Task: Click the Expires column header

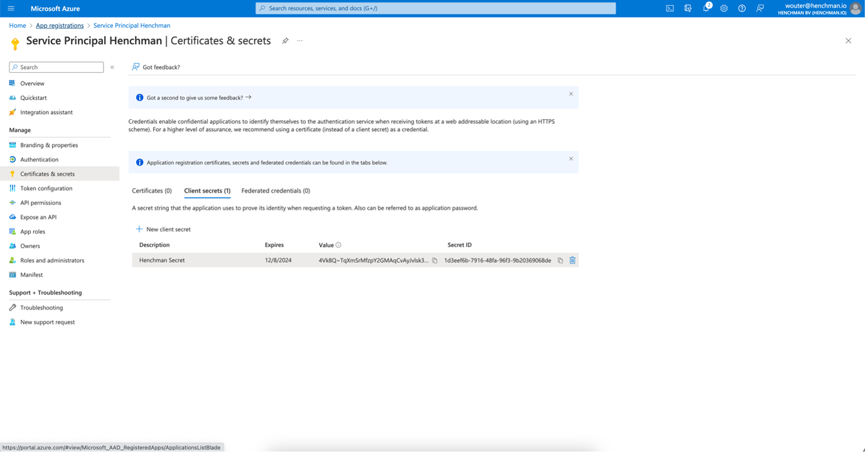Action: click(275, 246)
